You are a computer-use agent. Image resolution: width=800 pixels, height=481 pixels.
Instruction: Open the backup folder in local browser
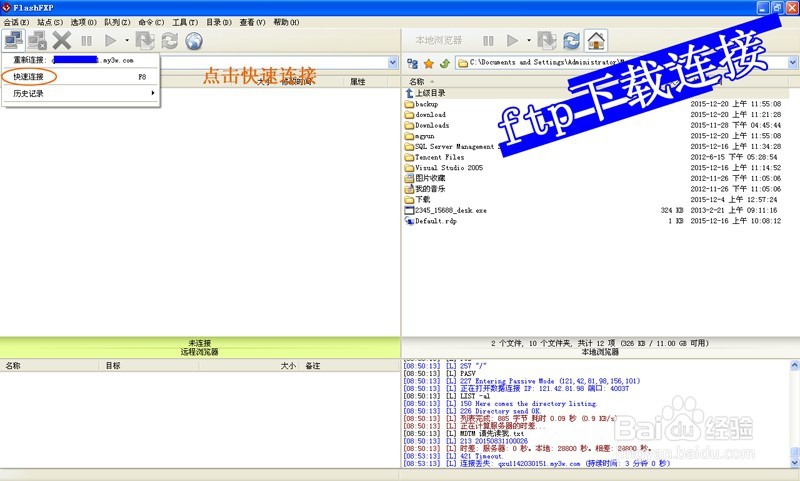pyautogui.click(x=427, y=104)
